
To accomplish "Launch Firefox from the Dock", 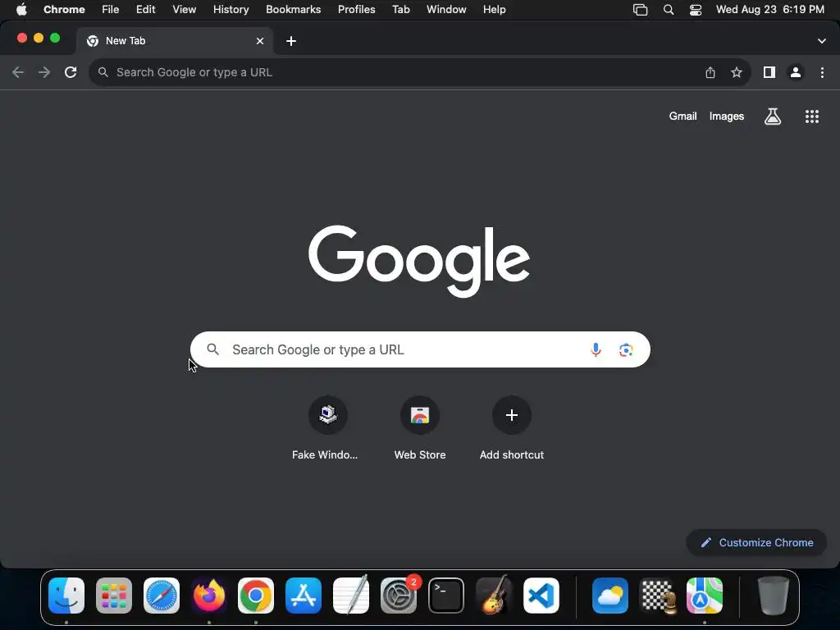I will tap(209, 596).
